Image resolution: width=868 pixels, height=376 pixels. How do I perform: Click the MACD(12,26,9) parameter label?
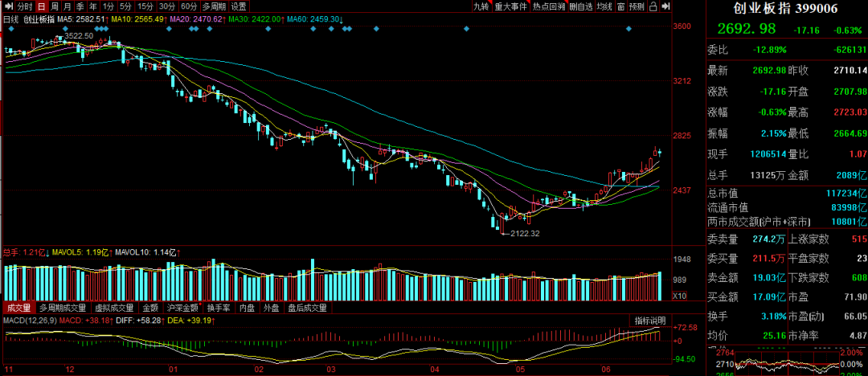pos(31,320)
